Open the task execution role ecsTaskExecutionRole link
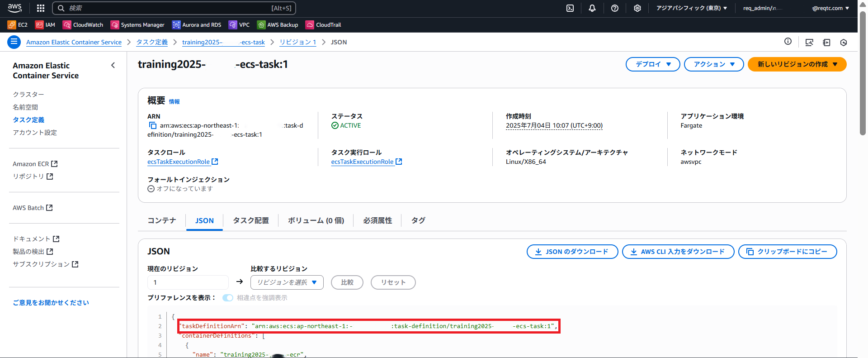 pos(367,162)
